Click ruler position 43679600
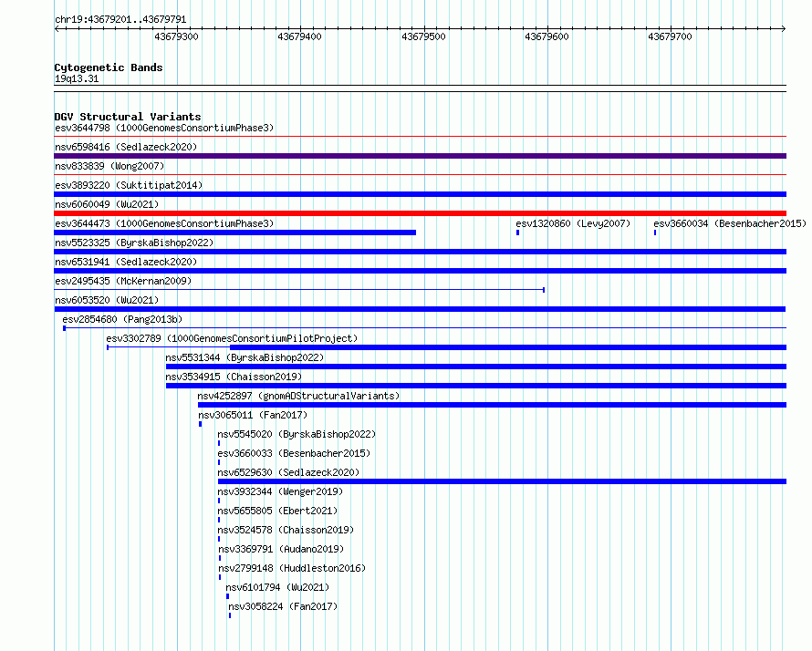Viewport: 812px width, 651px height. point(547,36)
